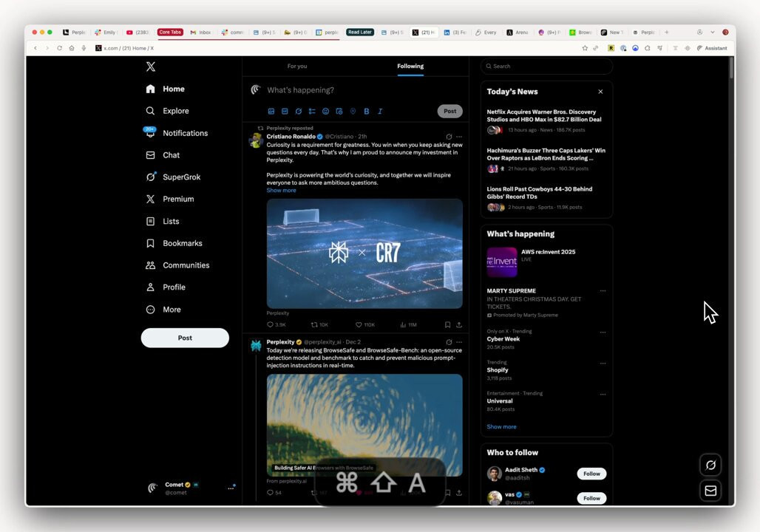
Task: Open Notifications in the sidebar
Action: (x=177, y=133)
